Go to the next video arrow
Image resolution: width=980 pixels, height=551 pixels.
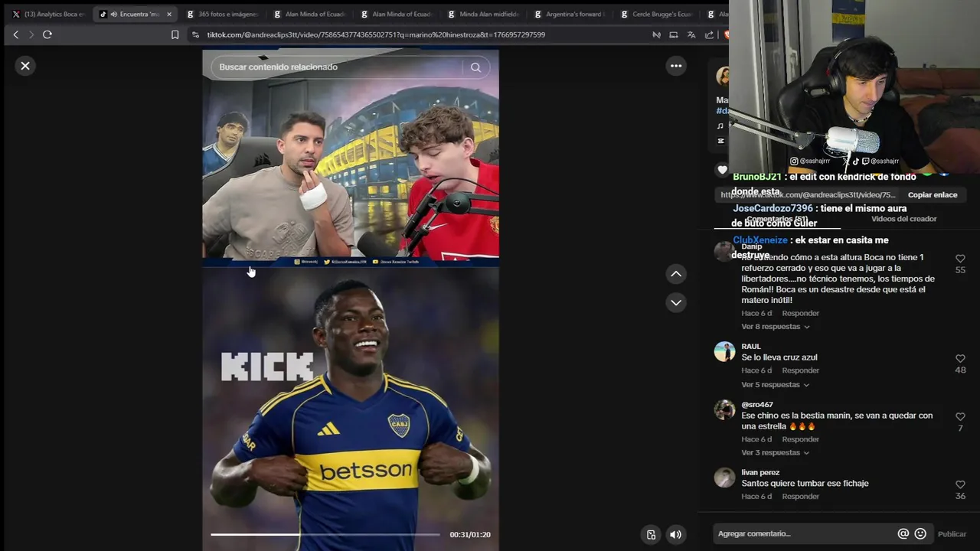(676, 302)
